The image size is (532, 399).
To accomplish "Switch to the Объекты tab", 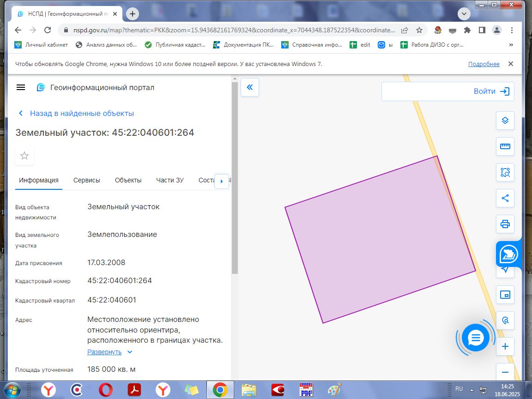I will pyautogui.click(x=128, y=180).
